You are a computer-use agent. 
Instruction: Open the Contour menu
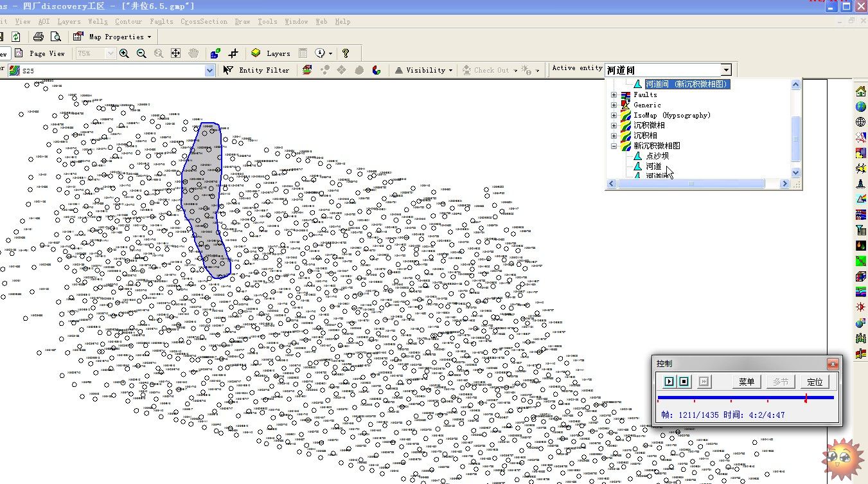click(128, 21)
